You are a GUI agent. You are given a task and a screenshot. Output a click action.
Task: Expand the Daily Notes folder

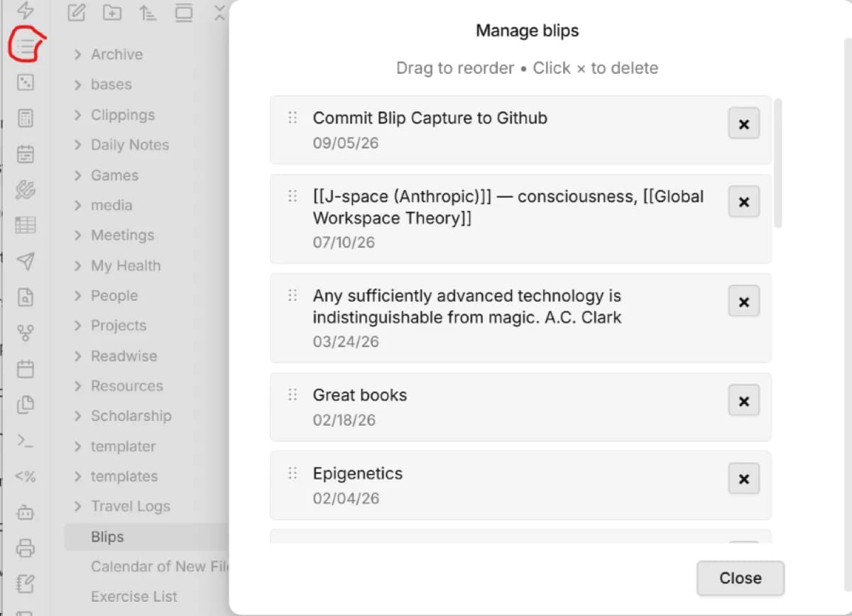coord(78,145)
